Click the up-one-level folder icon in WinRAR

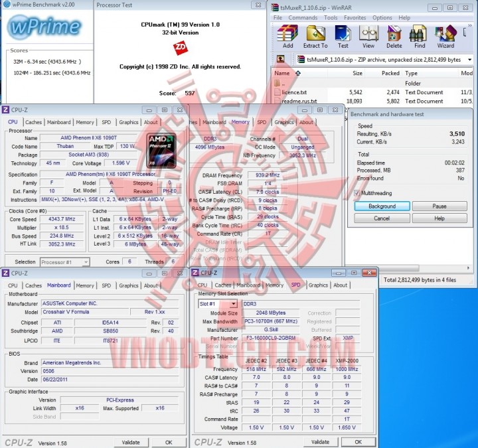click(280, 59)
